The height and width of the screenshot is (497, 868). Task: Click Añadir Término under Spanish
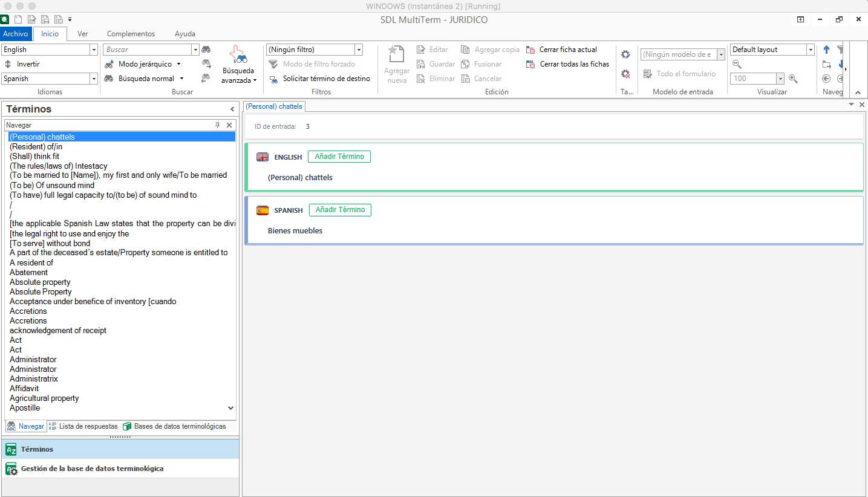[x=340, y=210]
